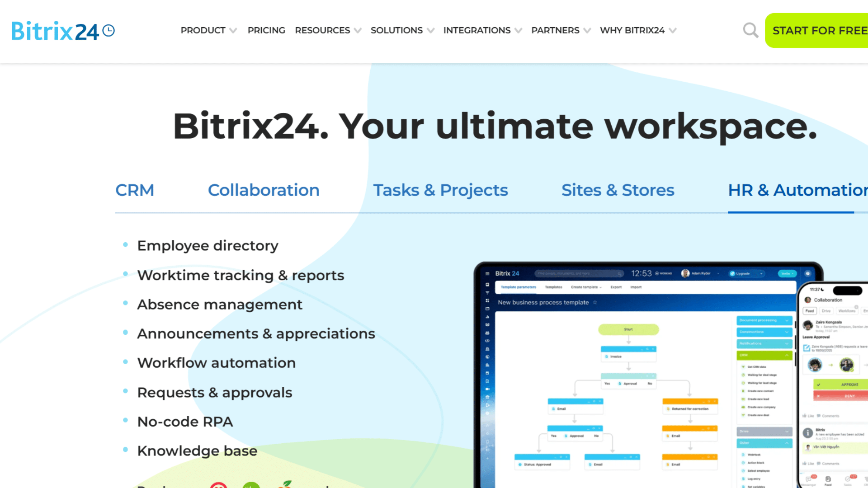Switch to the Tasks & Projects tab

tap(440, 190)
